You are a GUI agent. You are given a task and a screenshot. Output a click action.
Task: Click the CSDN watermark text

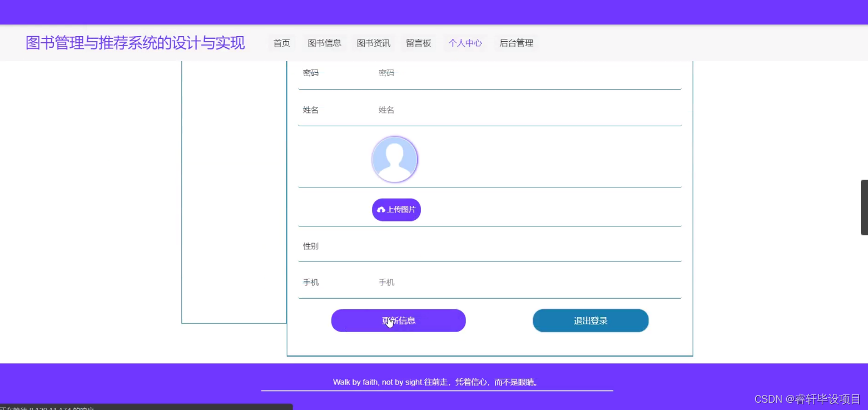coord(806,399)
